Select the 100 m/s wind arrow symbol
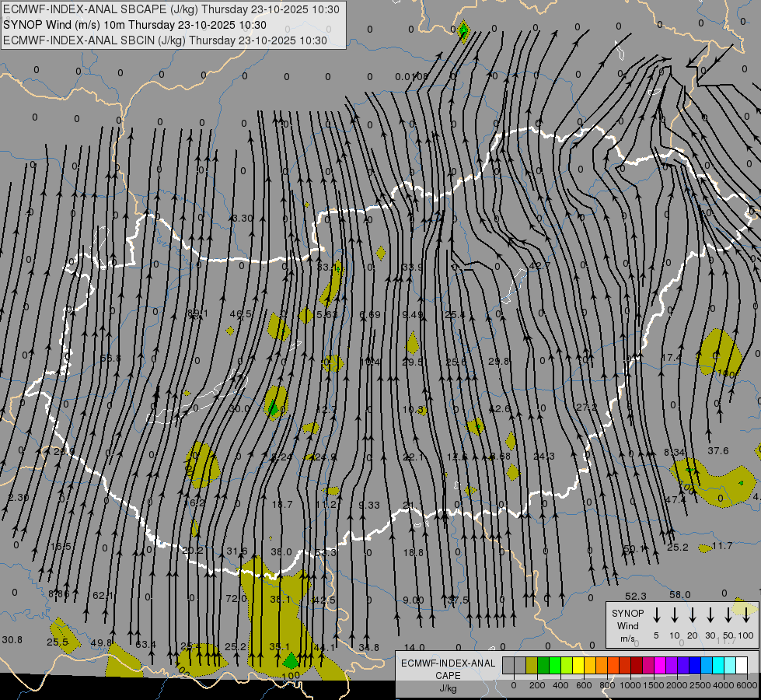This screenshot has height=700, width=761. pos(746,615)
